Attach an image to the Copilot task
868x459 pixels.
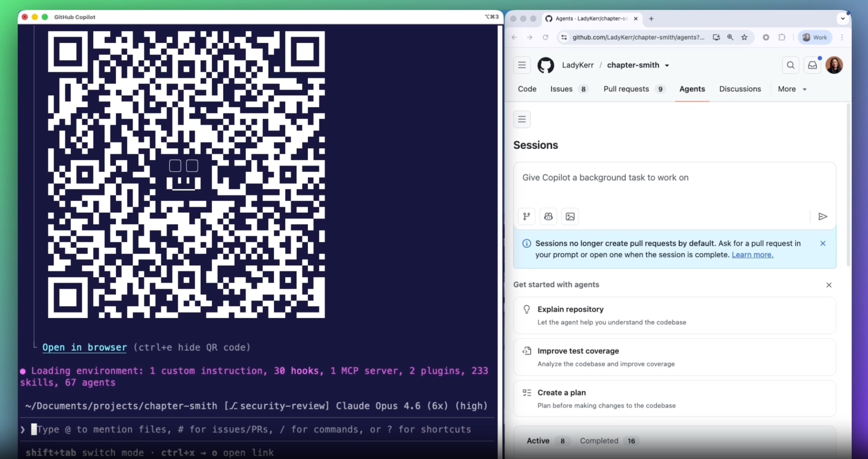click(x=570, y=216)
